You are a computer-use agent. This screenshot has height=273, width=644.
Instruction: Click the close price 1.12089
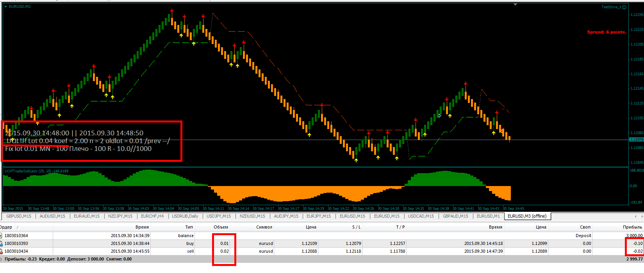[x=539, y=251]
